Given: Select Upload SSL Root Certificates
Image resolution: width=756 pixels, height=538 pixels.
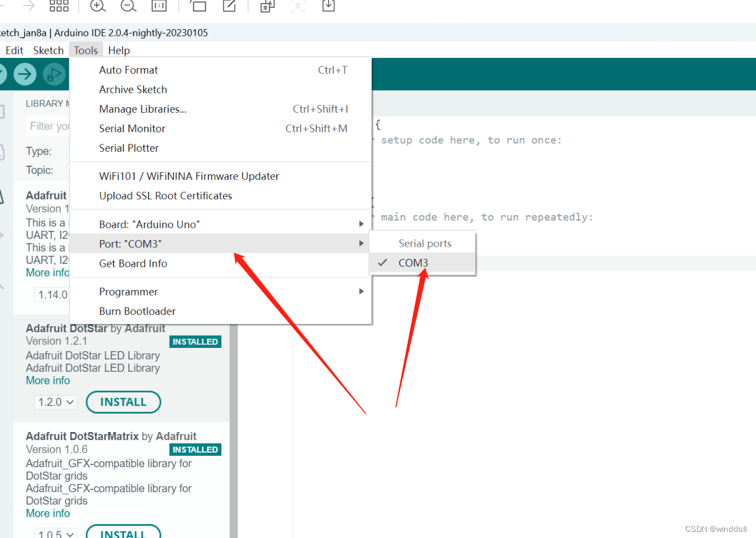Looking at the screenshot, I should click(221, 196).
